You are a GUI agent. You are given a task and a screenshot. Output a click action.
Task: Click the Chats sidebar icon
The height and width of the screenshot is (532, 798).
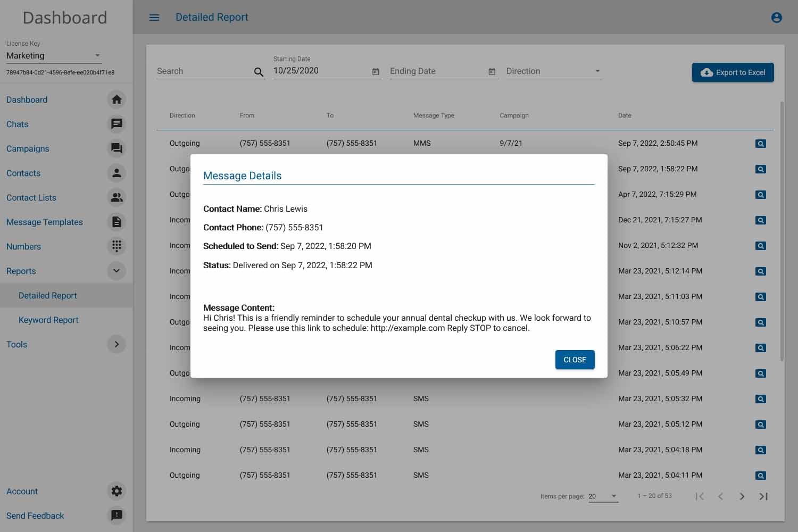click(x=117, y=124)
